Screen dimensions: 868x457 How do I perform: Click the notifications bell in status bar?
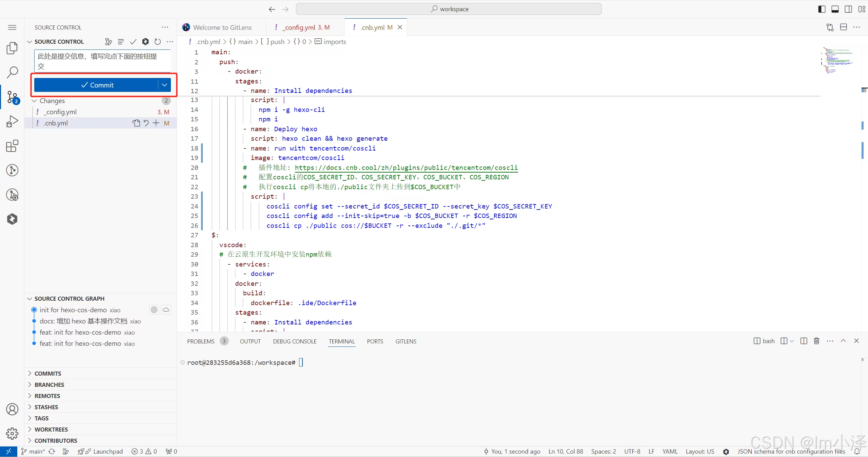(x=857, y=452)
